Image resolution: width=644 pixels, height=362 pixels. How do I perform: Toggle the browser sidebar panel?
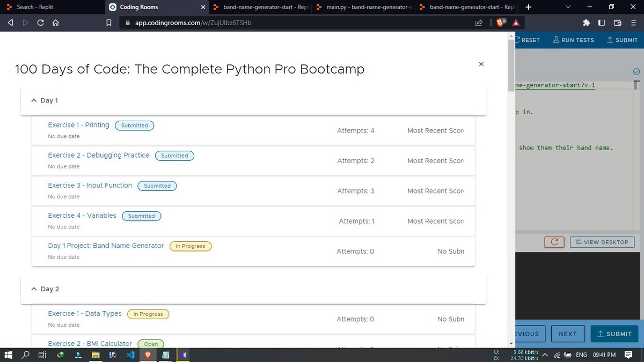coord(602,23)
